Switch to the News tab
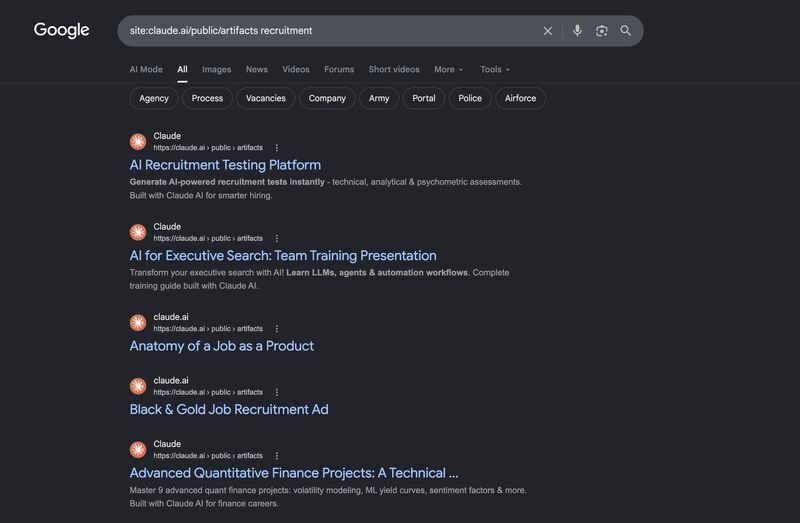The image size is (800, 523). (257, 69)
